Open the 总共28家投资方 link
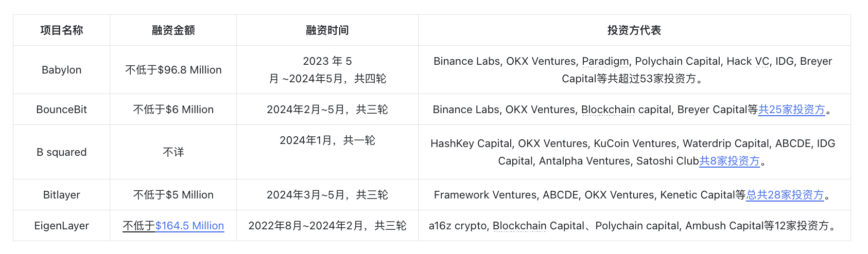This screenshot has width=868, height=254. [x=785, y=195]
